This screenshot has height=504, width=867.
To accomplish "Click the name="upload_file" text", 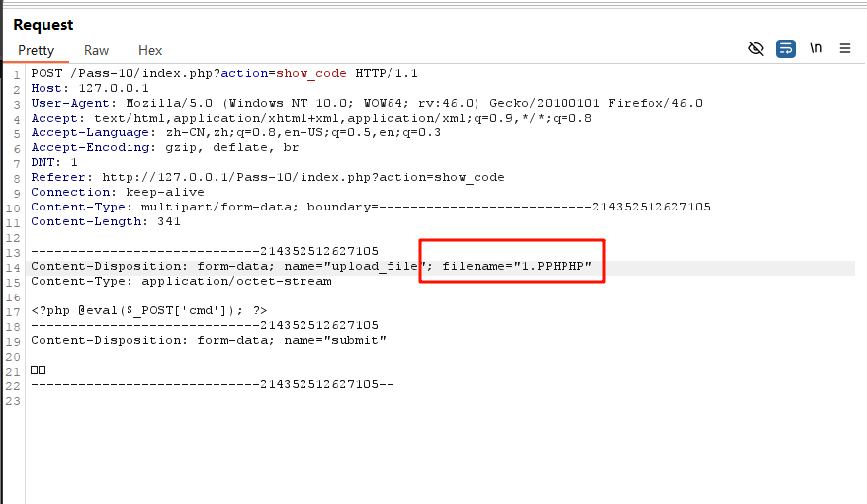I will 355,267.
